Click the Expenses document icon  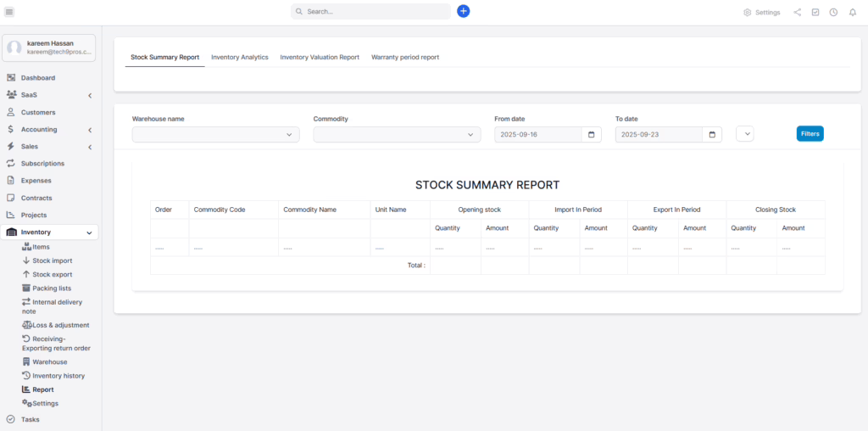(x=10, y=181)
